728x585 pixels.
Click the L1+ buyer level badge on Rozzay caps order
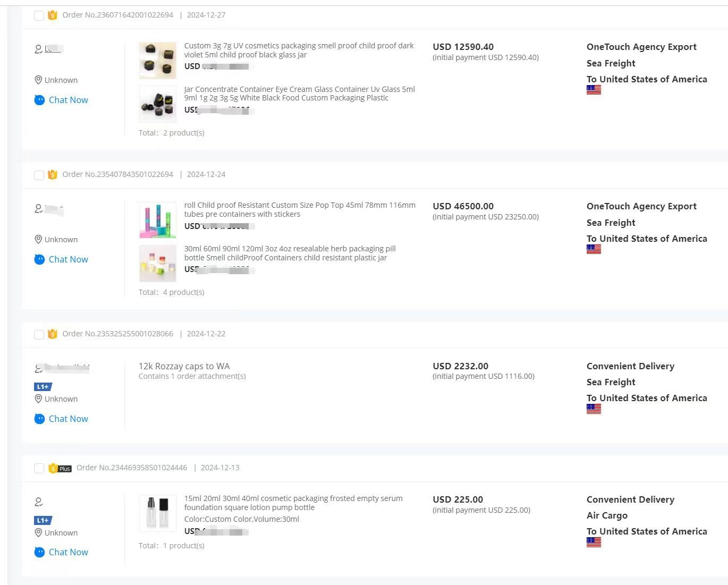pyautogui.click(x=43, y=387)
